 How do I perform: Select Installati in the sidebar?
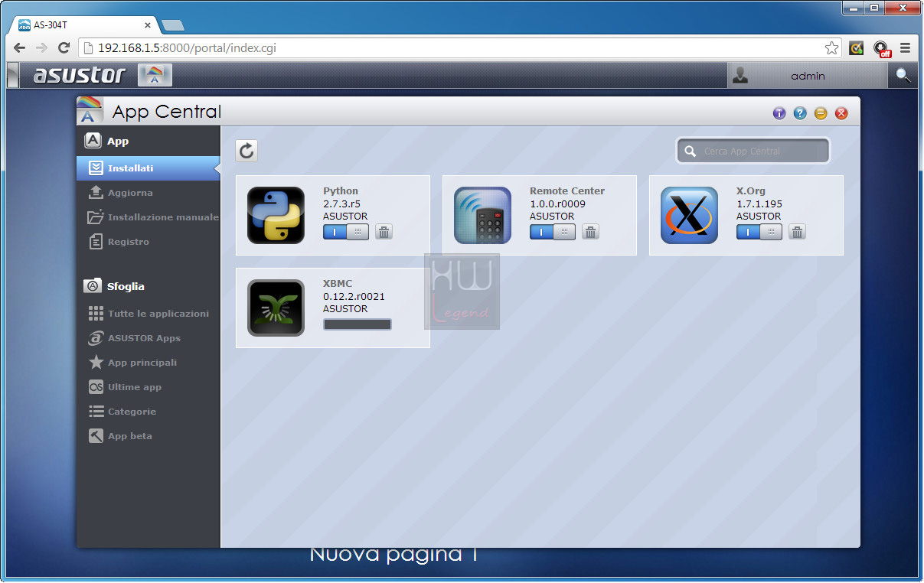tap(149, 168)
